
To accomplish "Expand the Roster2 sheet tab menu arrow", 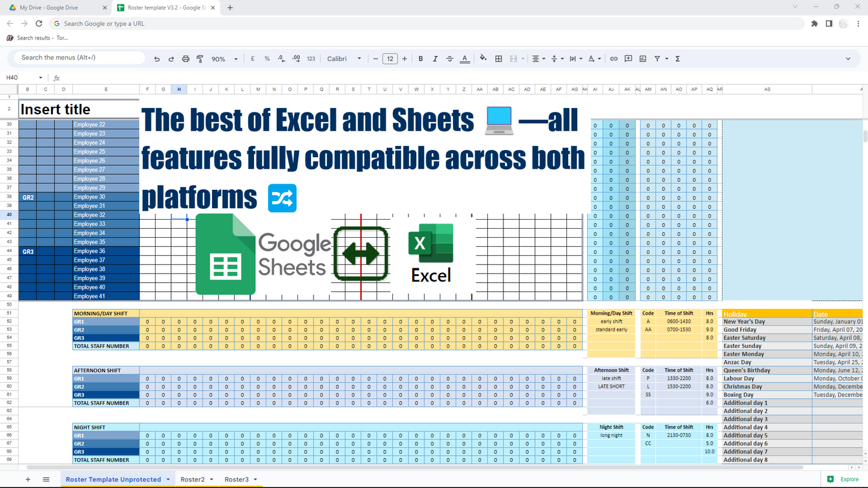I will [x=211, y=480].
